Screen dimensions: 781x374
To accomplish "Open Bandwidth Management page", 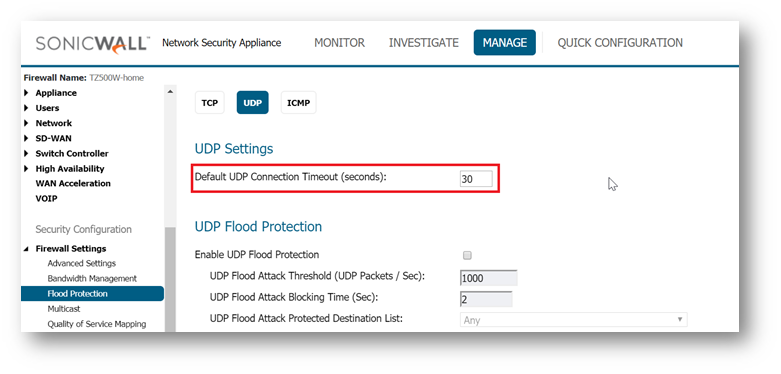I will [92, 278].
